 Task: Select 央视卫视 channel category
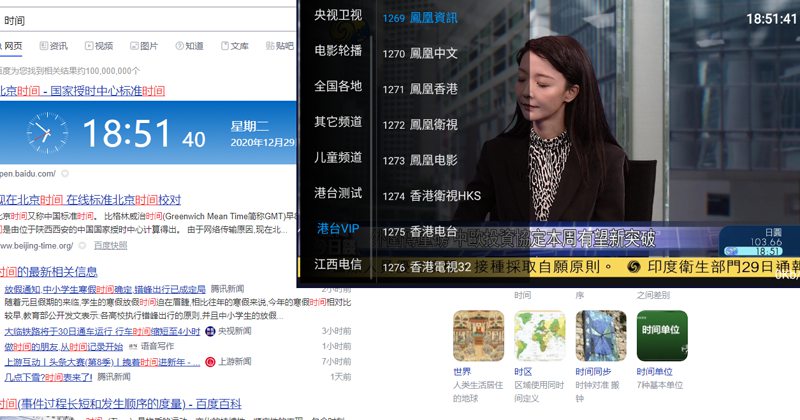click(x=337, y=15)
